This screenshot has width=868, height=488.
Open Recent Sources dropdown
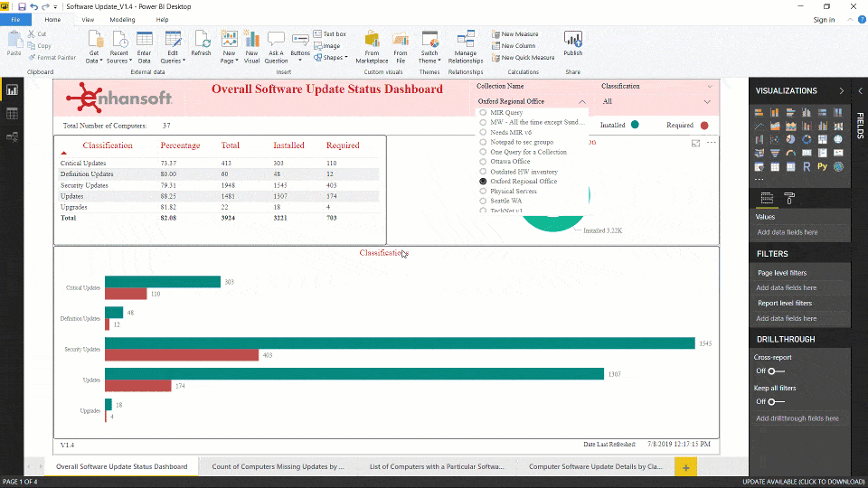[130, 61]
